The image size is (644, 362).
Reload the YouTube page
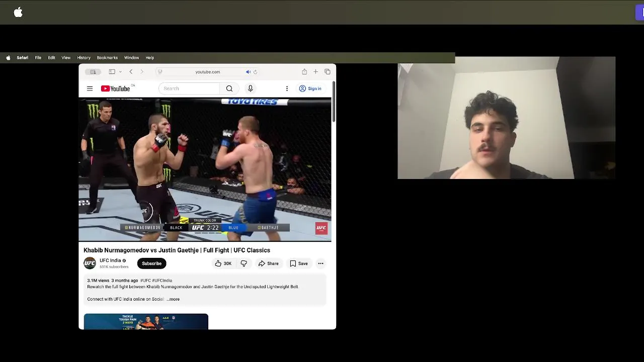point(255,72)
